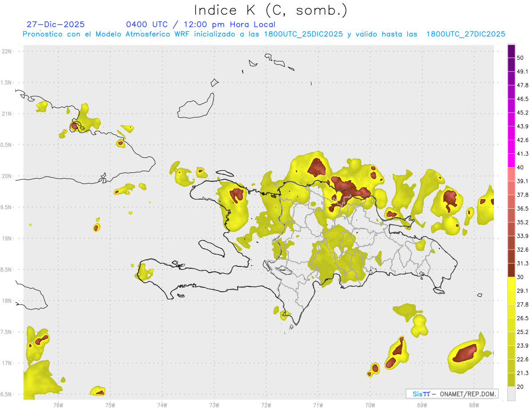Viewport: 532px width, 411px height.
Task: Click the color scale label "47.8"
Action: click(x=523, y=85)
